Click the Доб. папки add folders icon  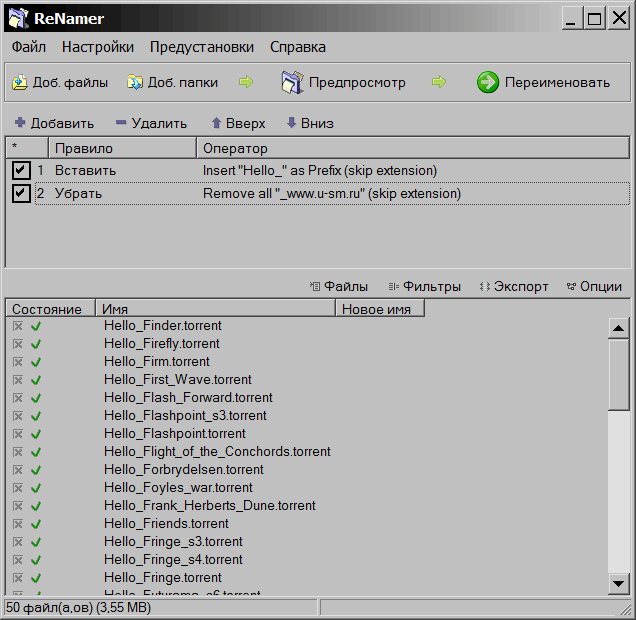point(135,83)
